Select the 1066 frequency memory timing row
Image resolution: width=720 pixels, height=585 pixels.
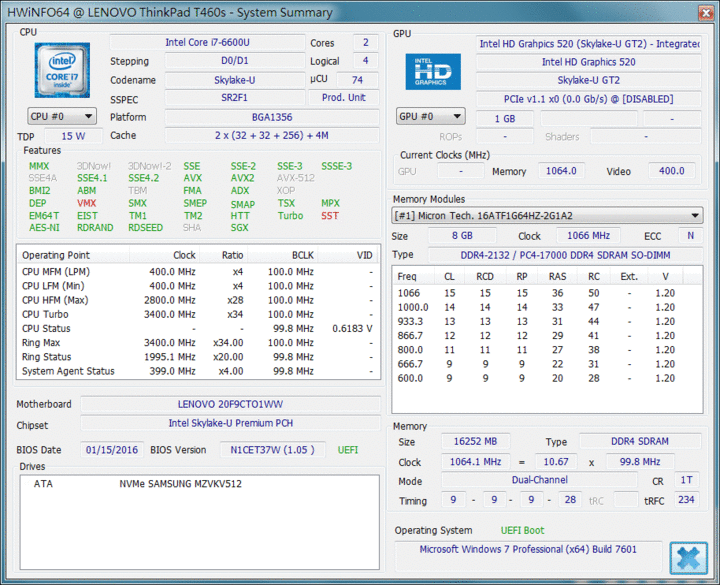click(x=545, y=293)
